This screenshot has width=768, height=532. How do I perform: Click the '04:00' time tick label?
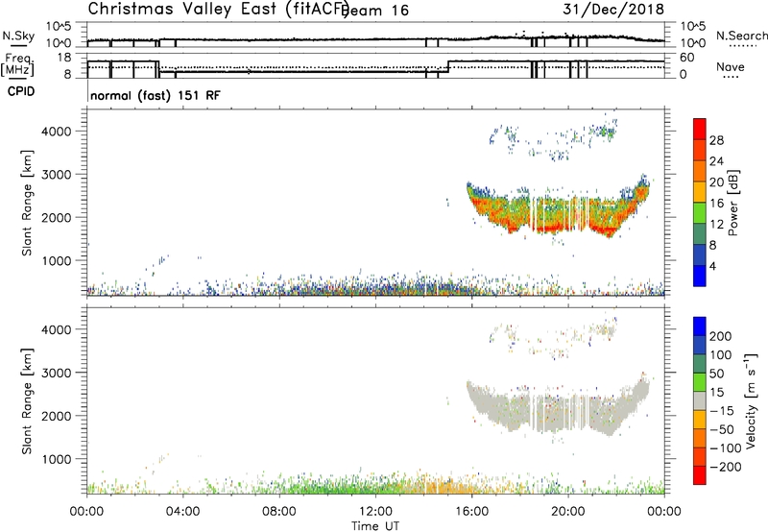182,512
